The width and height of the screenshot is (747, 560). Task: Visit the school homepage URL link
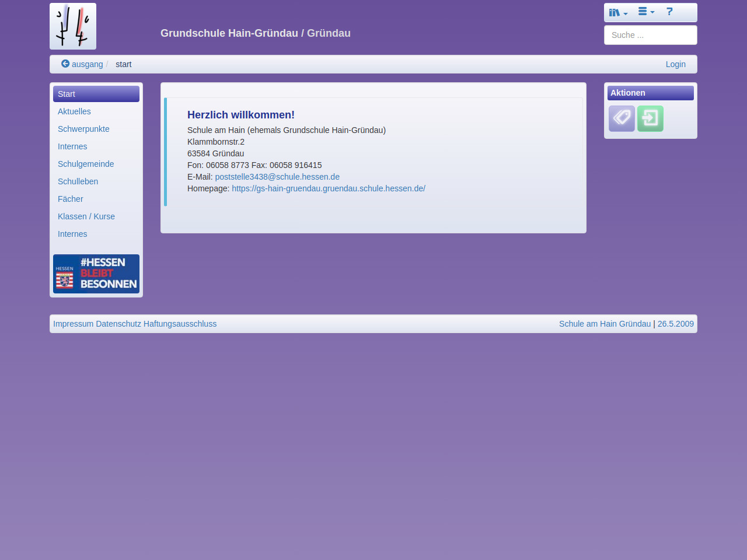coord(328,188)
